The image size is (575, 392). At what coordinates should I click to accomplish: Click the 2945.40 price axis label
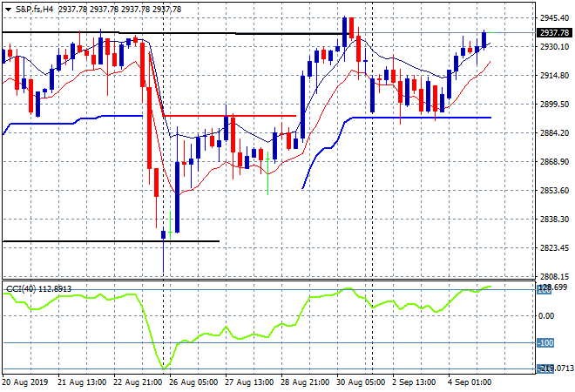tap(554, 18)
